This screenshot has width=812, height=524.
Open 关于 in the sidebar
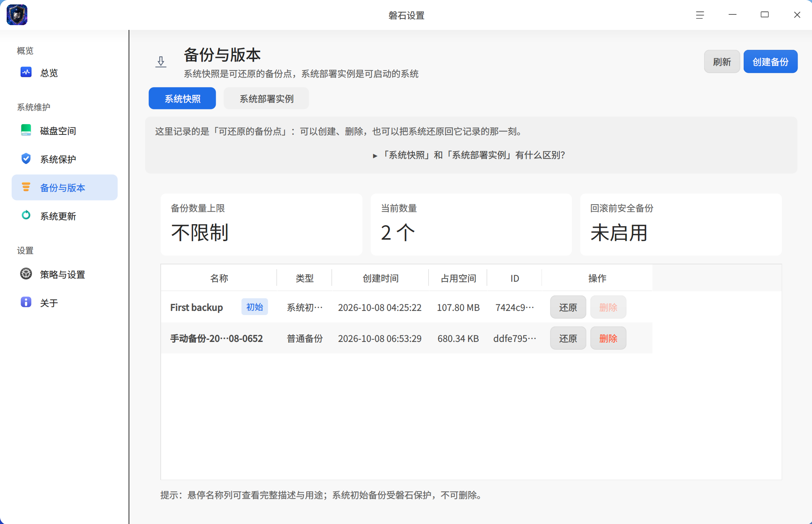point(65,303)
